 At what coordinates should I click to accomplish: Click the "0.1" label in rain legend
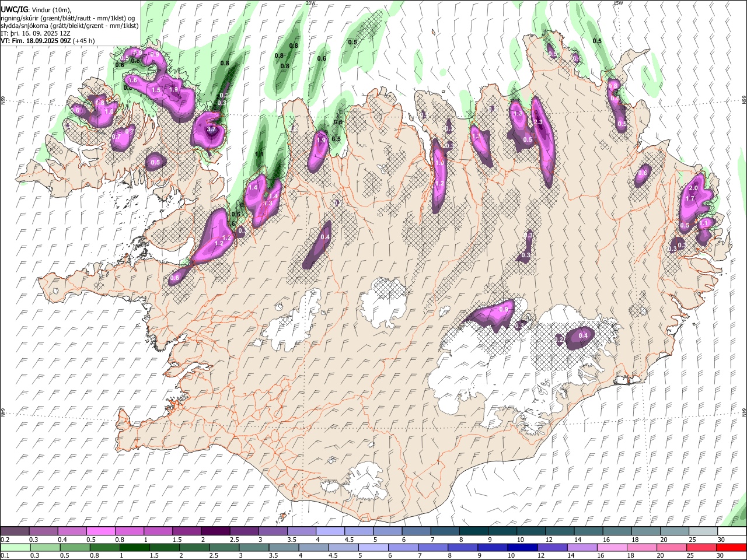click(5, 555)
